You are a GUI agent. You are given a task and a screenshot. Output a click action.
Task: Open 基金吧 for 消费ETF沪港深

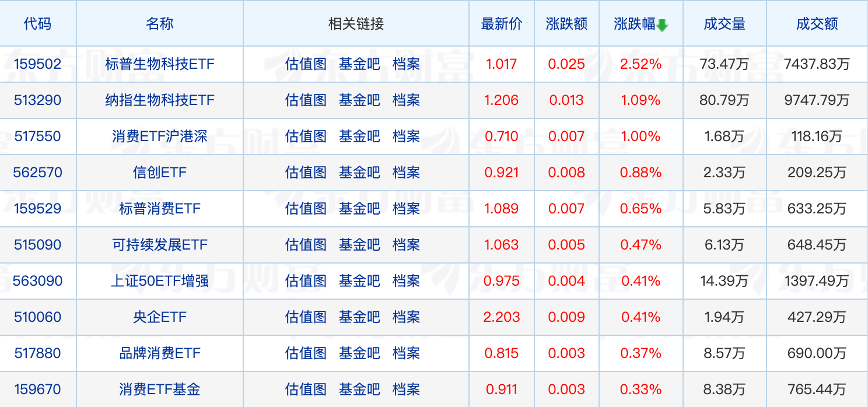tap(359, 136)
